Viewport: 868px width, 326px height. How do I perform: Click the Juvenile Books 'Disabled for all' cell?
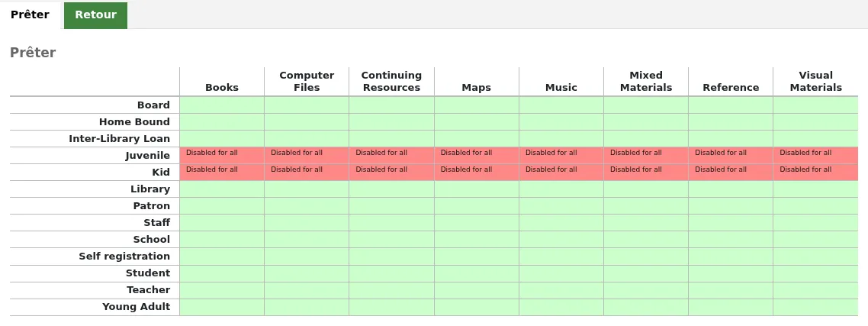(222, 155)
